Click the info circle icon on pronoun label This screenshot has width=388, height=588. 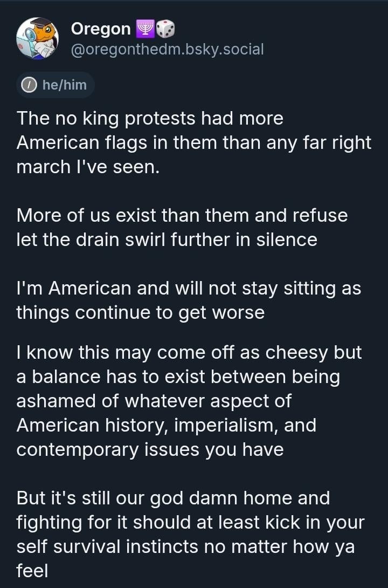pyautogui.click(x=29, y=85)
